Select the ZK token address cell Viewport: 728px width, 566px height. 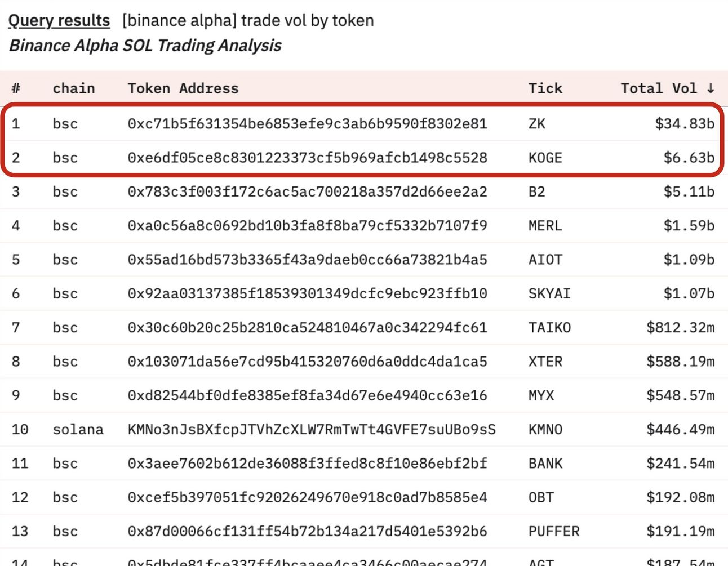(307, 123)
